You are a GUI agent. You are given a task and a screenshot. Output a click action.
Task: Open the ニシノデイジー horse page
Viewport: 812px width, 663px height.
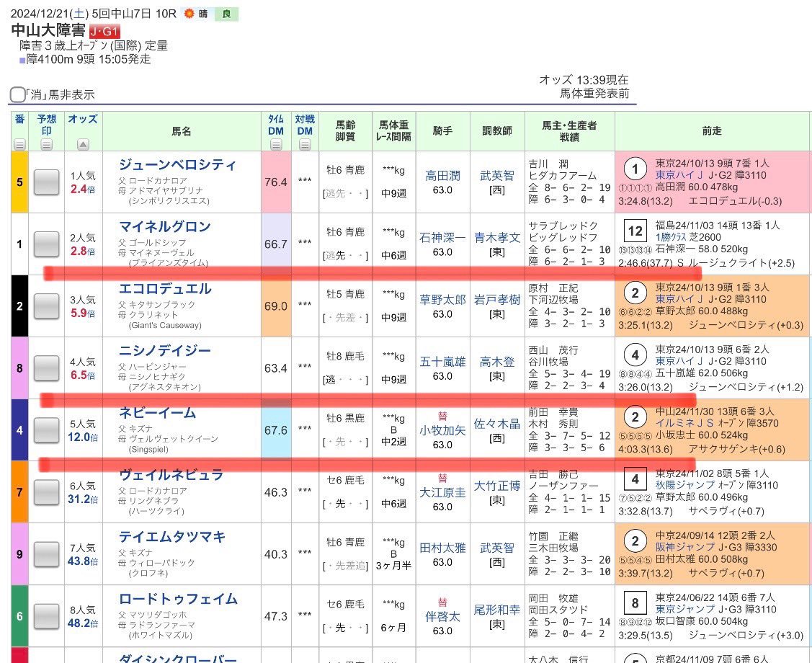165,351
